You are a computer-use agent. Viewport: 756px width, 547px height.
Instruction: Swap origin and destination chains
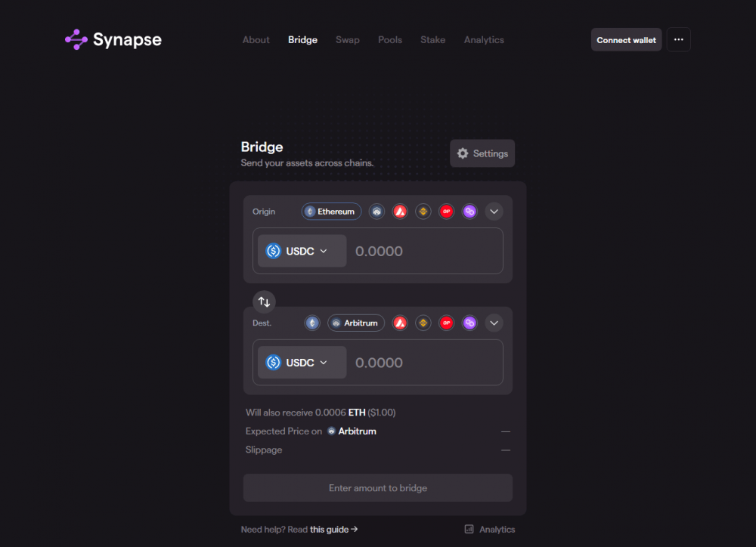(x=264, y=302)
